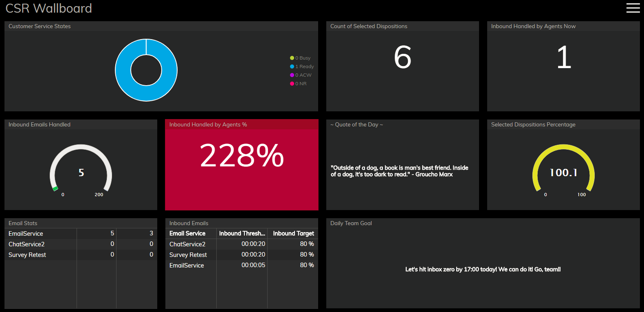Image resolution: width=644 pixels, height=312 pixels.
Task: Click the Email Stats widget title
Action: 23,223
